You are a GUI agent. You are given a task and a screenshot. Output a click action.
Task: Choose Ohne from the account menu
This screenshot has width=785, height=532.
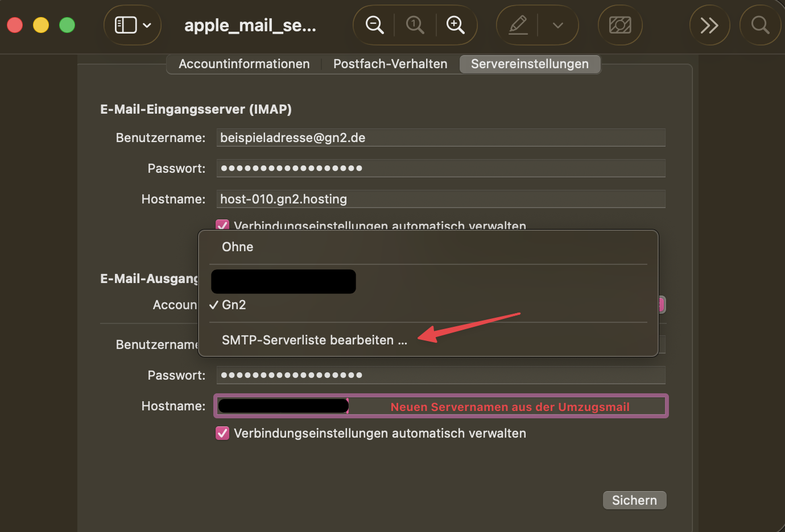238,247
